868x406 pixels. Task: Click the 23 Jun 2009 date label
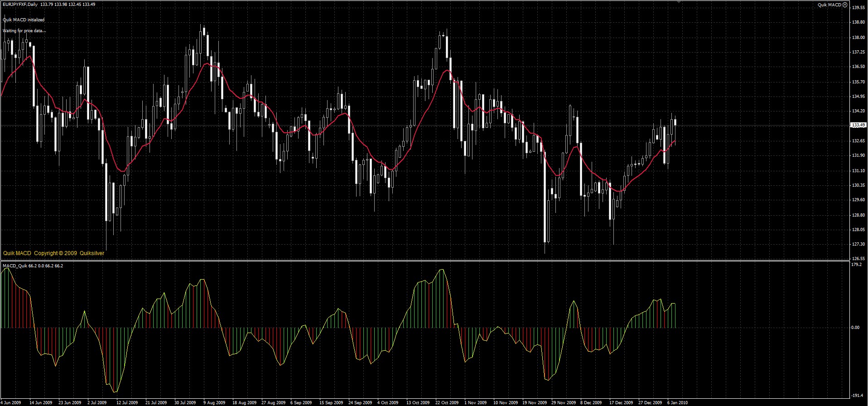coord(70,402)
